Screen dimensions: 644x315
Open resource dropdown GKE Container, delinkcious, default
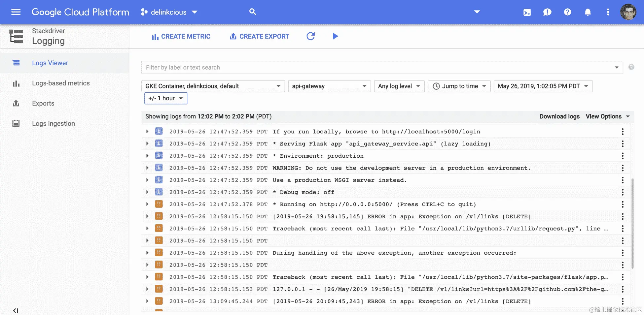(x=213, y=86)
